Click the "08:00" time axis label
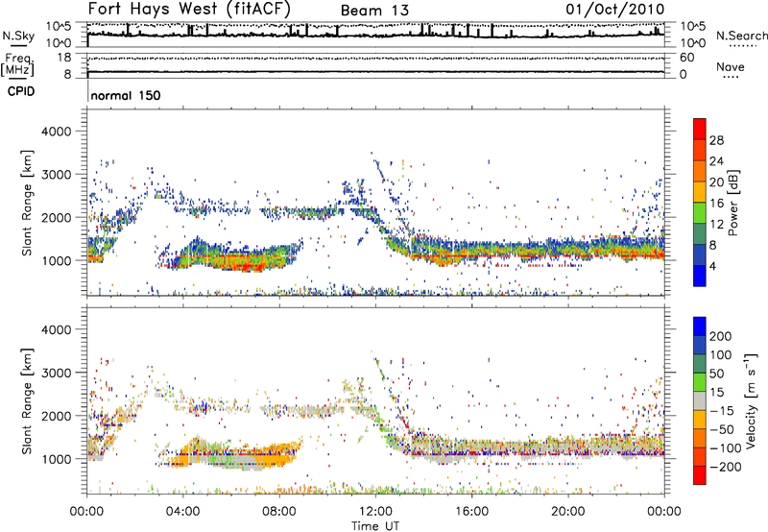768x532 pixels. click(x=279, y=512)
